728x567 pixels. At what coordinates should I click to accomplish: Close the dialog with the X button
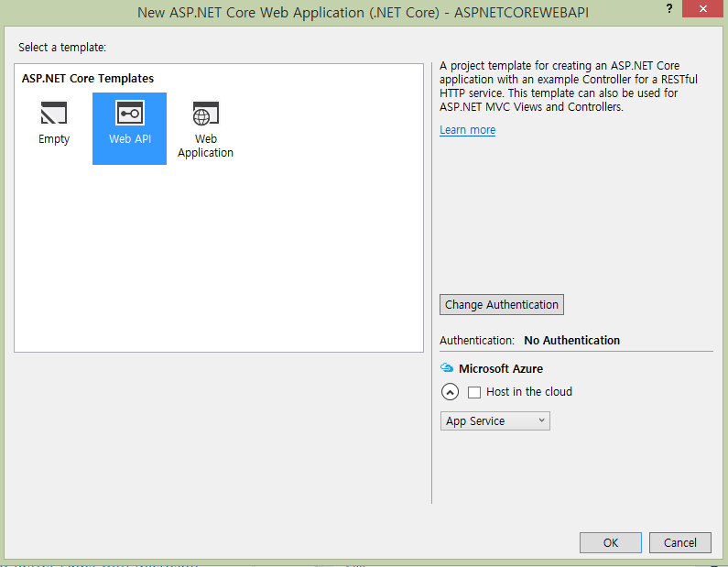(703, 8)
